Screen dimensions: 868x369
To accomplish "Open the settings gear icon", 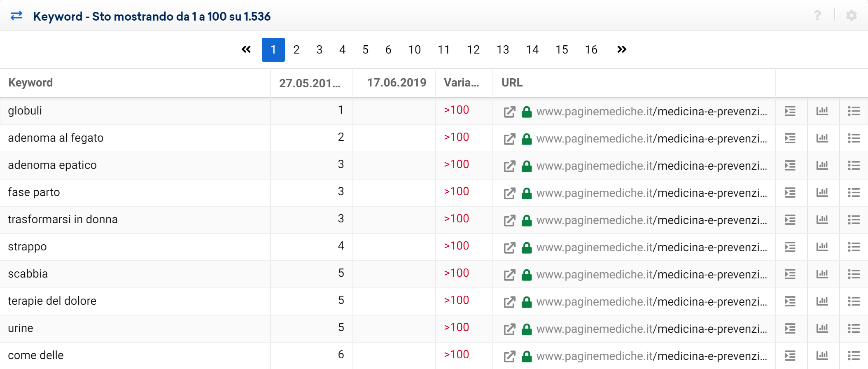I will click(x=851, y=16).
